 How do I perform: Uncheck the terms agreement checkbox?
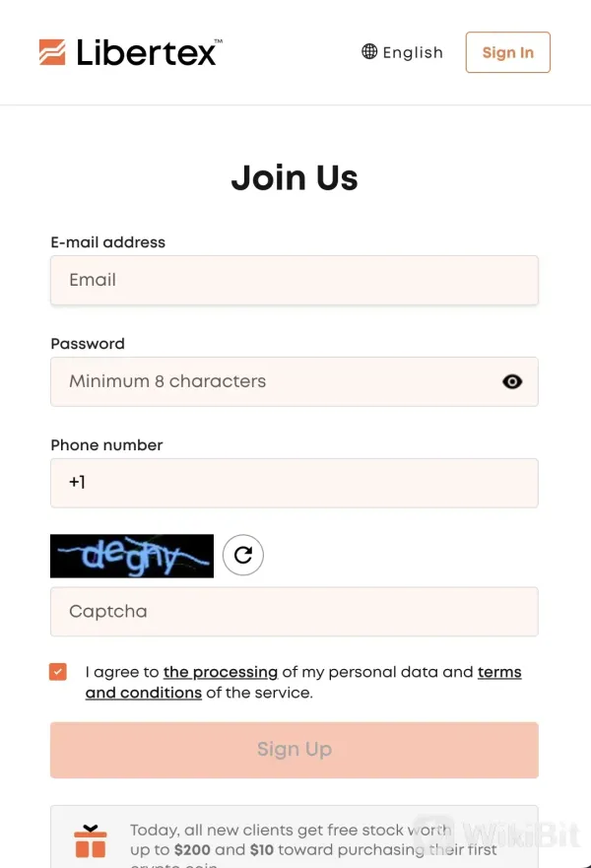[x=58, y=672]
